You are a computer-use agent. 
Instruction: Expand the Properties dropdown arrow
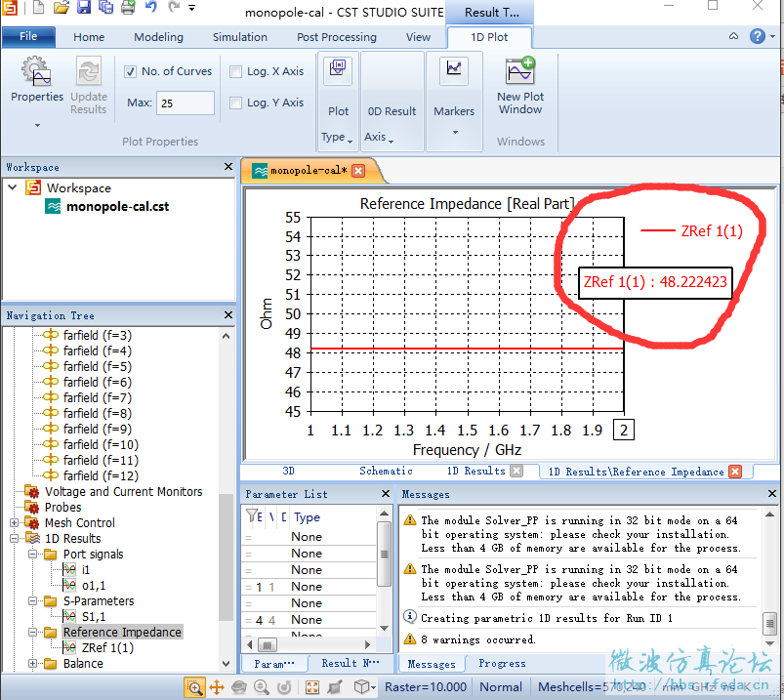(37, 126)
